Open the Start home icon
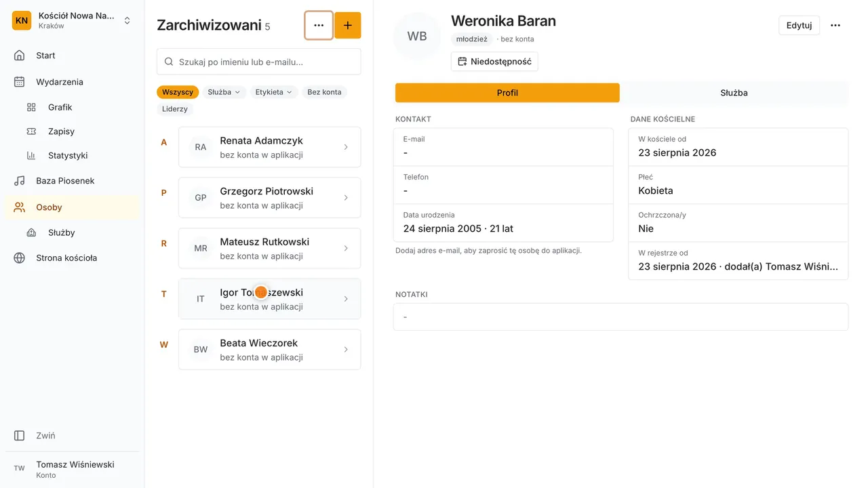Image resolution: width=868 pixels, height=488 pixels. (20, 56)
